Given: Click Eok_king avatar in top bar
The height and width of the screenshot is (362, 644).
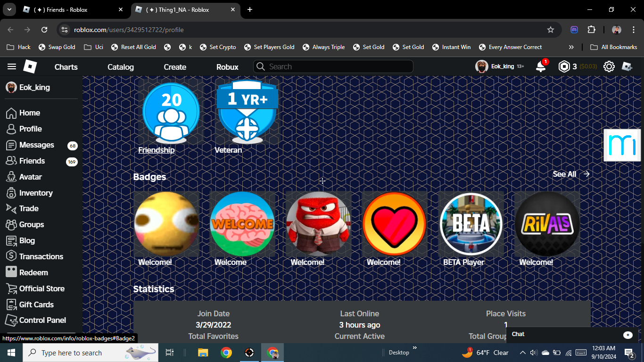Looking at the screenshot, I should 481,66.
